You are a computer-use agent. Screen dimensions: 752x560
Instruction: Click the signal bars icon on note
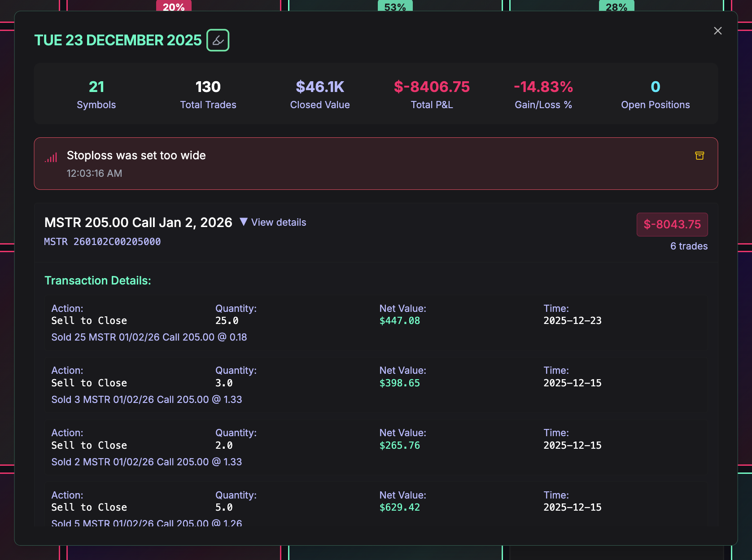(x=51, y=157)
